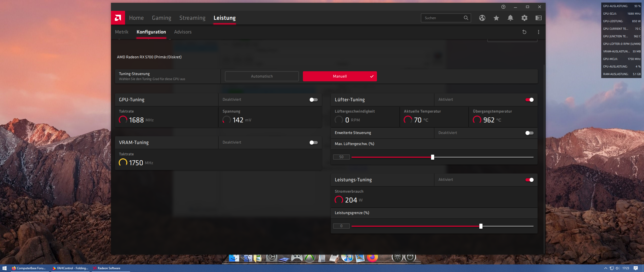Click the Max. Lüftergeschw. slider handle
This screenshot has height=272, width=644.
point(432,157)
